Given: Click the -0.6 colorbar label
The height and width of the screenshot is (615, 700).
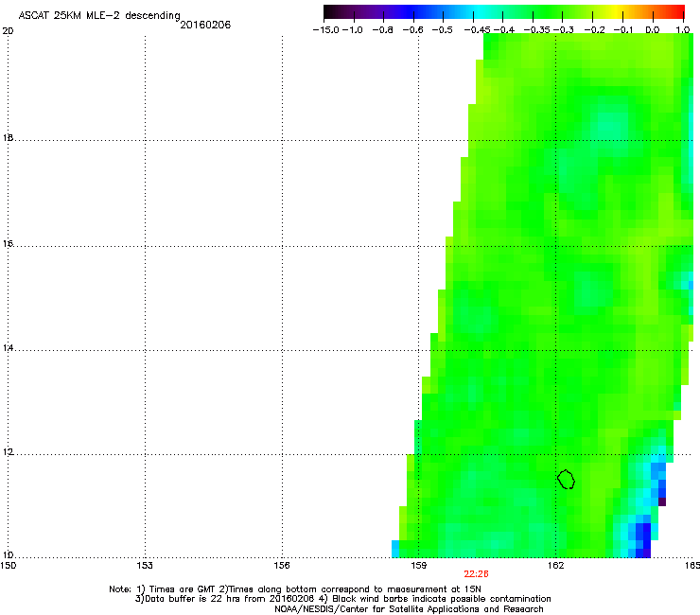Looking at the screenshot, I should click(413, 30).
